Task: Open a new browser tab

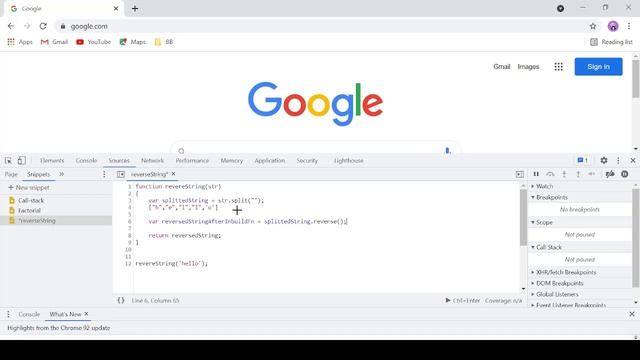Action: tap(135, 8)
